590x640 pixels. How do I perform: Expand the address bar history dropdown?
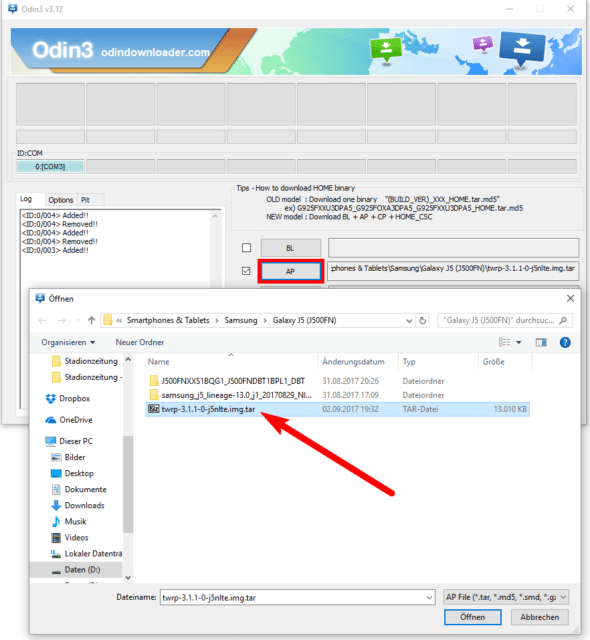point(409,321)
